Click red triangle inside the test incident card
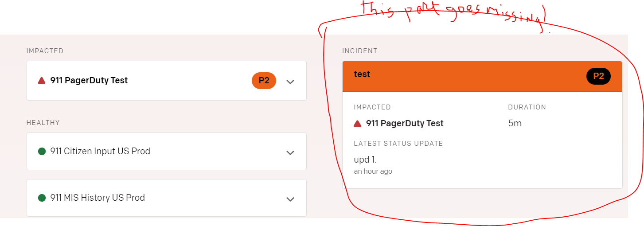 pyautogui.click(x=357, y=124)
